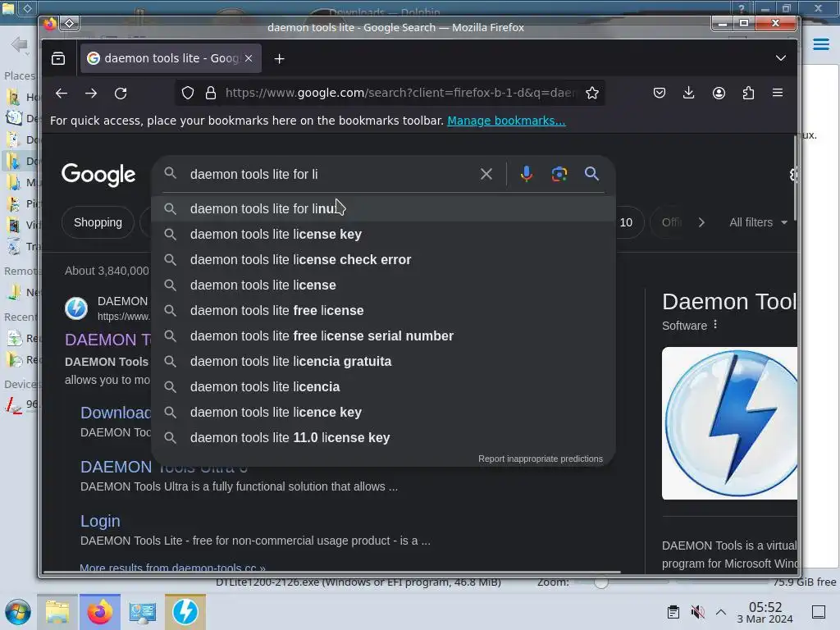
Task: Show more filter chips with right chevron
Action: 701,222
